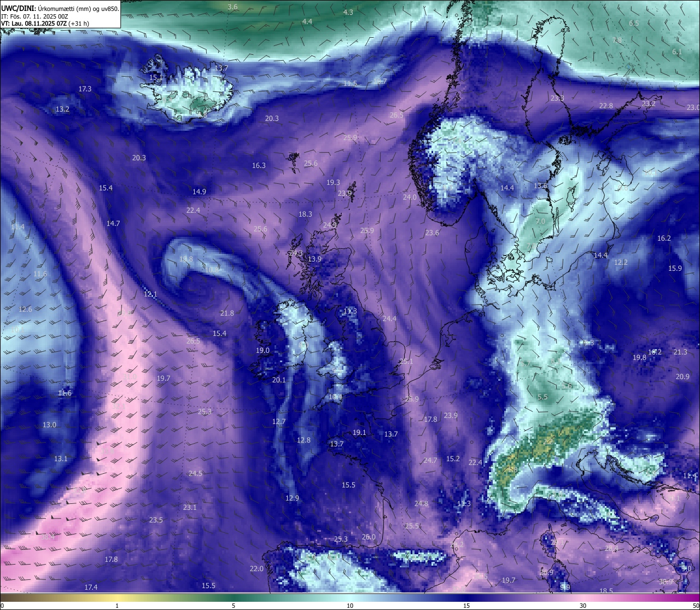The width and height of the screenshot is (700, 610).
Task: Click the 19.8 value label
Action: (639, 358)
